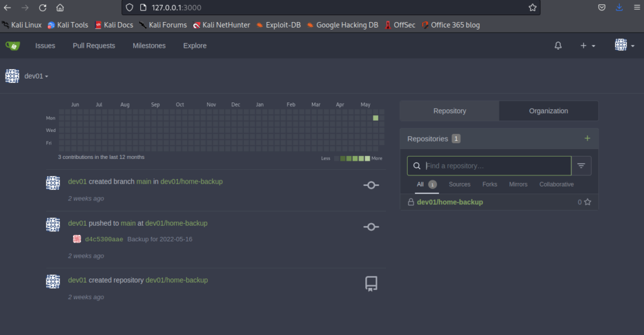Click the repository icon on created-repository entry

[x=371, y=283]
